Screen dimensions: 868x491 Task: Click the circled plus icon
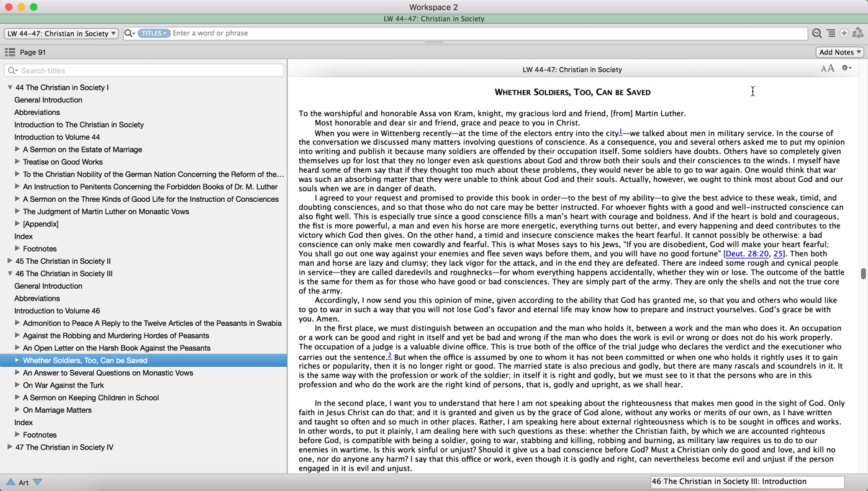[x=844, y=34]
